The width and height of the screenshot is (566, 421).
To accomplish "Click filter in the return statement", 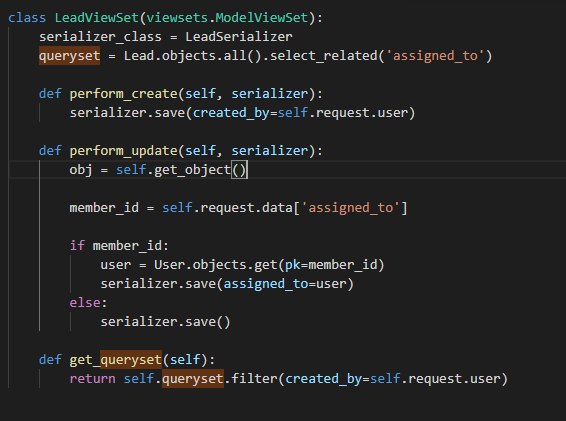I will [x=254, y=379].
